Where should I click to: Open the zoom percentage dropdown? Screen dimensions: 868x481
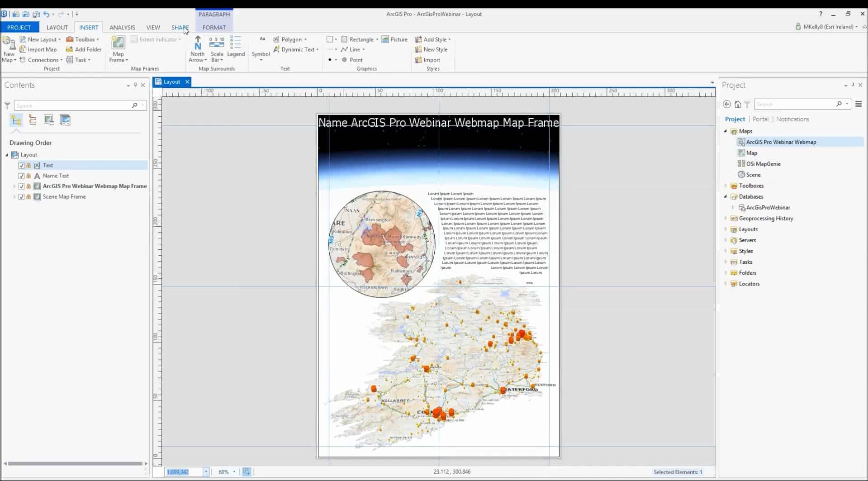pos(234,472)
